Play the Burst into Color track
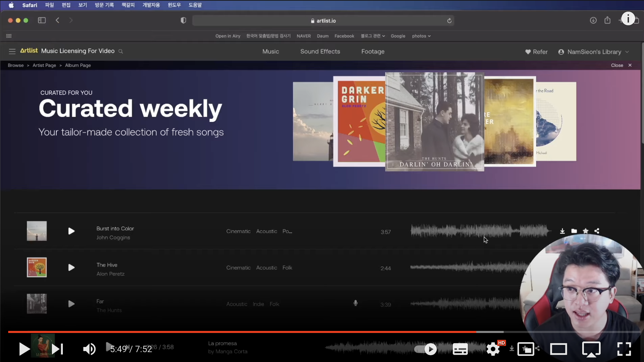The height and width of the screenshot is (362, 644). click(71, 231)
